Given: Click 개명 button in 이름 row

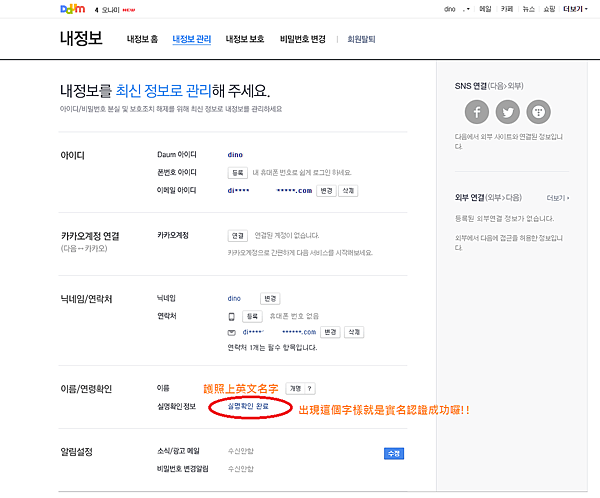Looking at the screenshot, I should 295,389.
